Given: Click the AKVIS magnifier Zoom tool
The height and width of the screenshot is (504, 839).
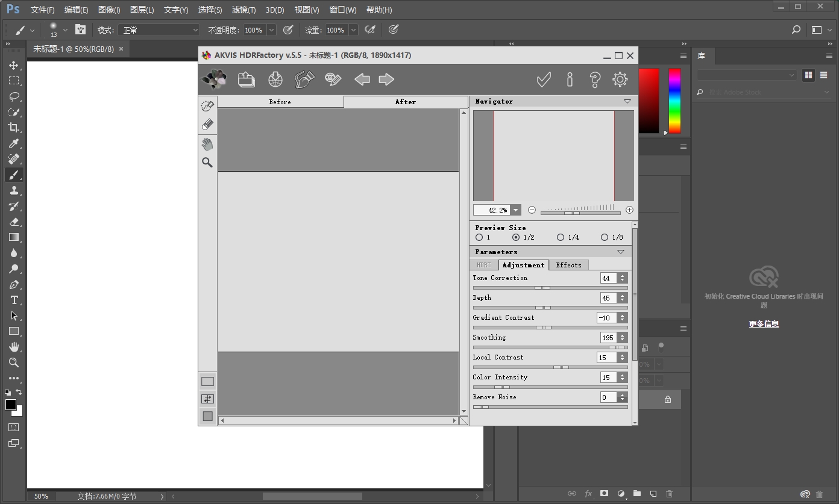Looking at the screenshot, I should pyautogui.click(x=207, y=163).
